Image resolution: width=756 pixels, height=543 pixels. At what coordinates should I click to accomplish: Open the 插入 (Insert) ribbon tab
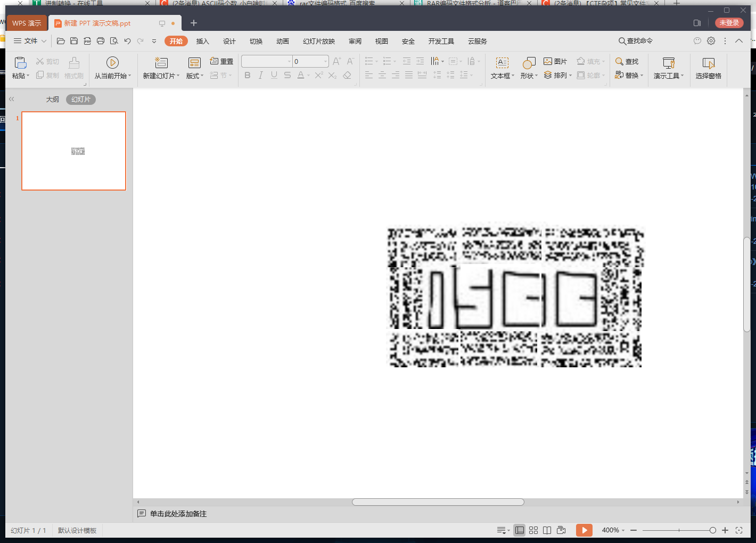(x=203, y=42)
